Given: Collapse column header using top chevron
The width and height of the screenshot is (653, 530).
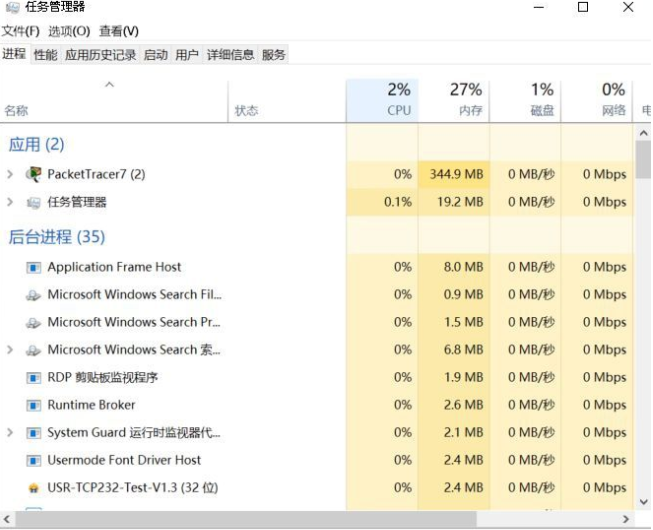Looking at the screenshot, I should click(x=109, y=86).
